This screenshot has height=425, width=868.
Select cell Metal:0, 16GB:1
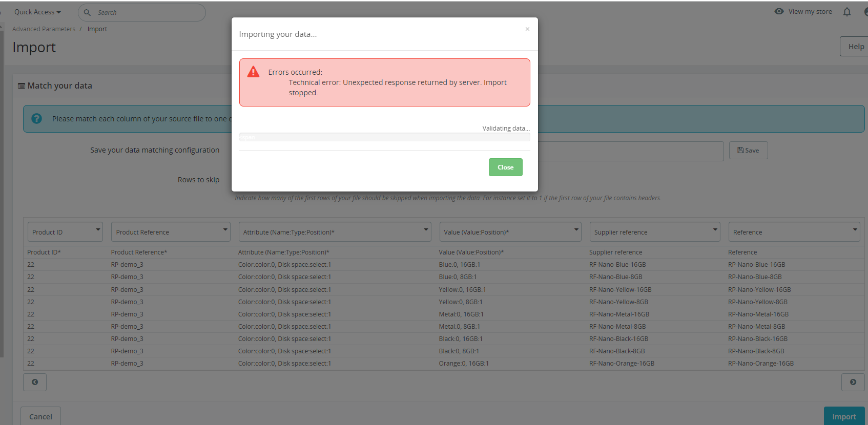(x=461, y=314)
